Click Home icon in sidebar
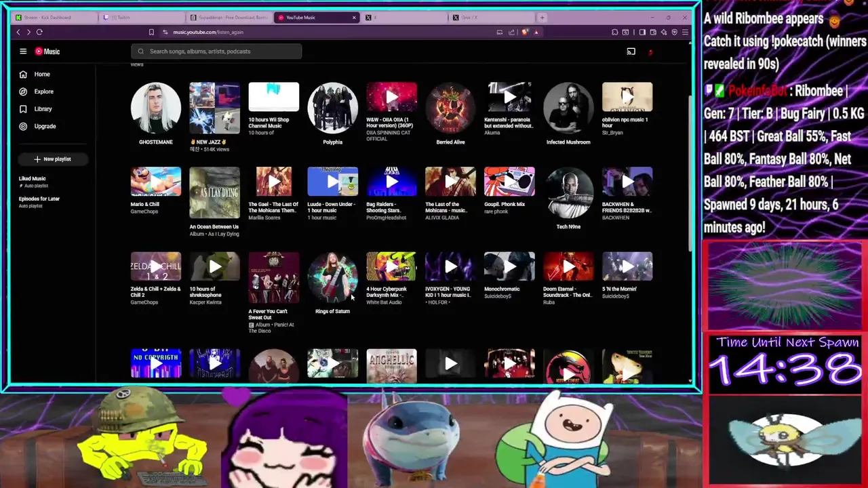 tap(23, 74)
